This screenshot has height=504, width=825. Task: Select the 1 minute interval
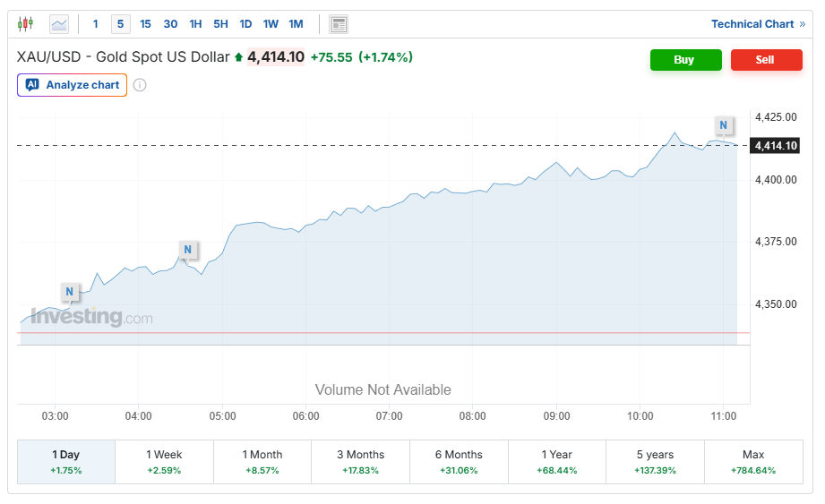pyautogui.click(x=96, y=24)
